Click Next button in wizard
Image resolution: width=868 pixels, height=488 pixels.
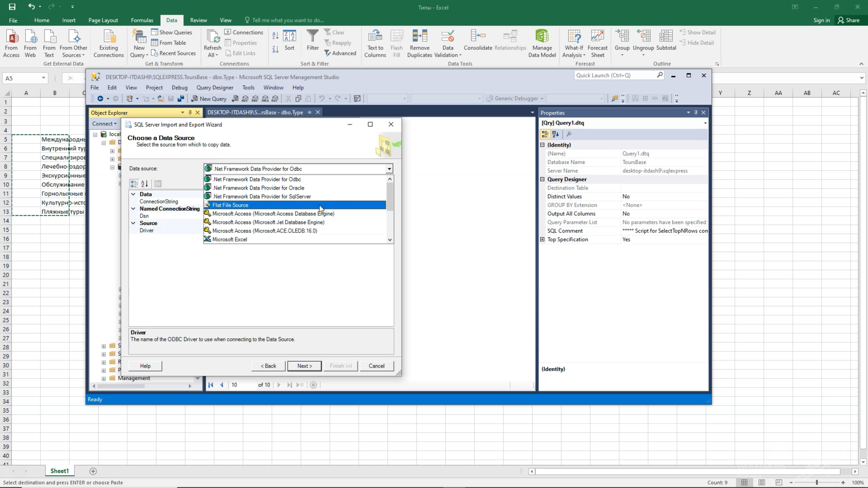[x=304, y=366]
